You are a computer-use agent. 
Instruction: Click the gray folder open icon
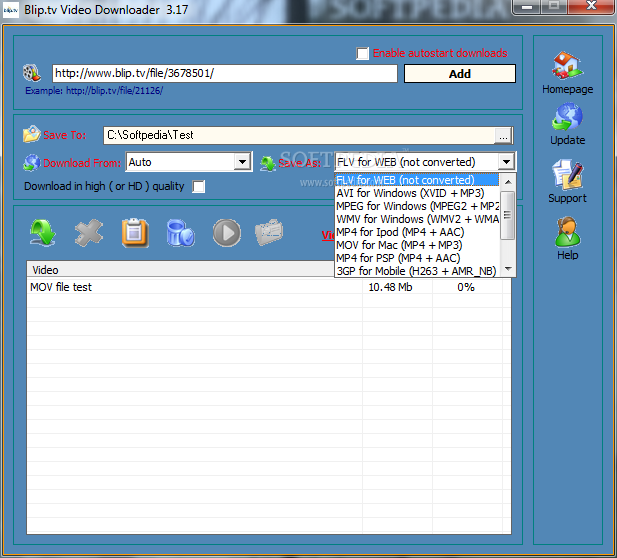tap(269, 232)
